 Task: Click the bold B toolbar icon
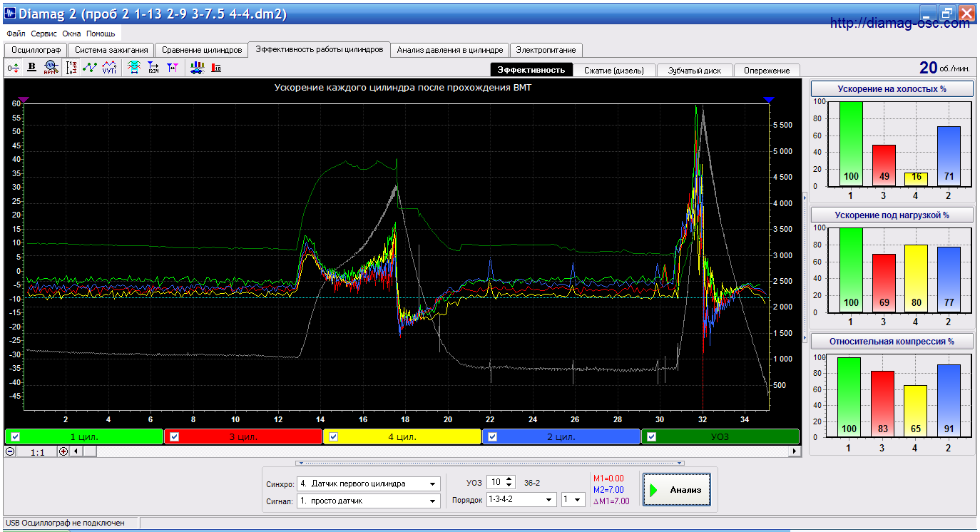(31, 68)
